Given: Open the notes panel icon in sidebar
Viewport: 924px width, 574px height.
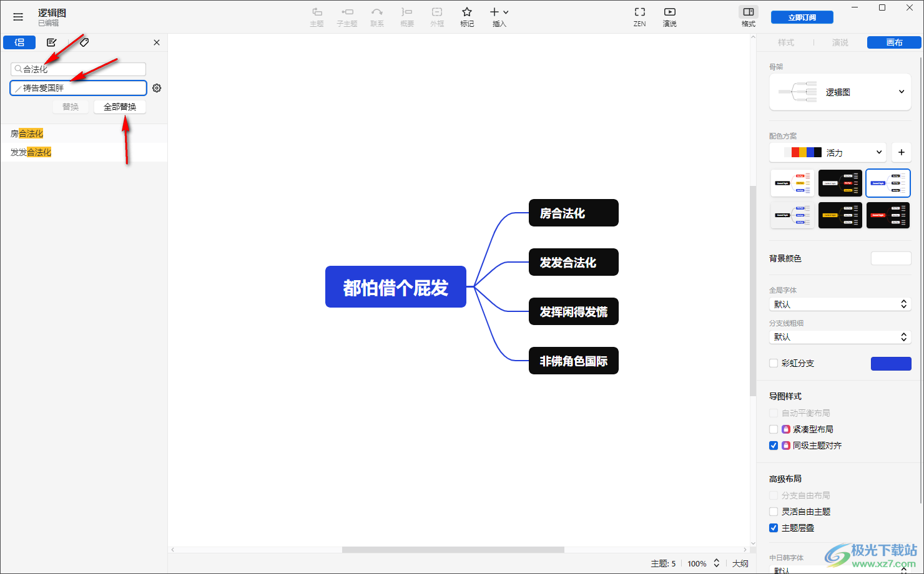Looking at the screenshot, I should click(x=52, y=42).
